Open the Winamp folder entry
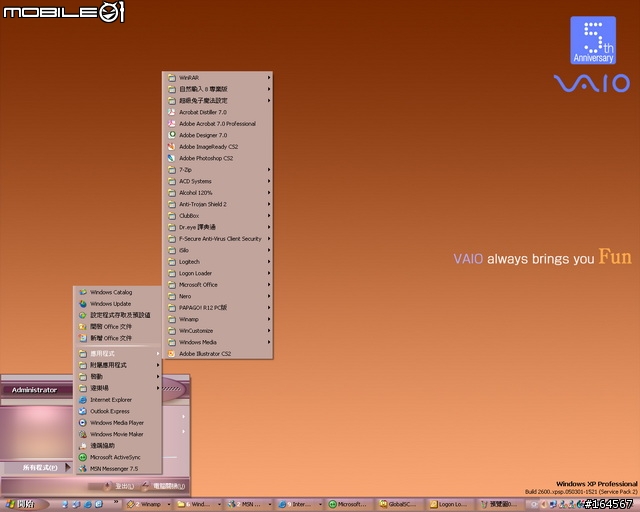This screenshot has height=512, width=640. pyautogui.click(x=218, y=319)
